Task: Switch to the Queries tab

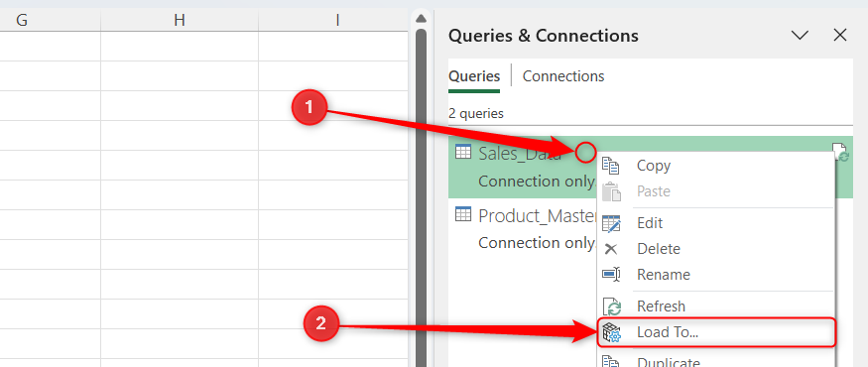Action: click(x=474, y=75)
